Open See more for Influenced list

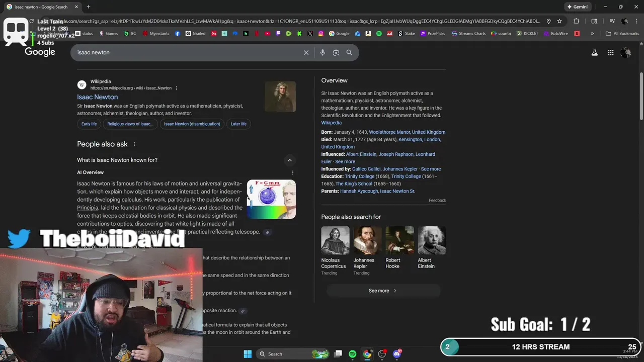[x=345, y=161]
